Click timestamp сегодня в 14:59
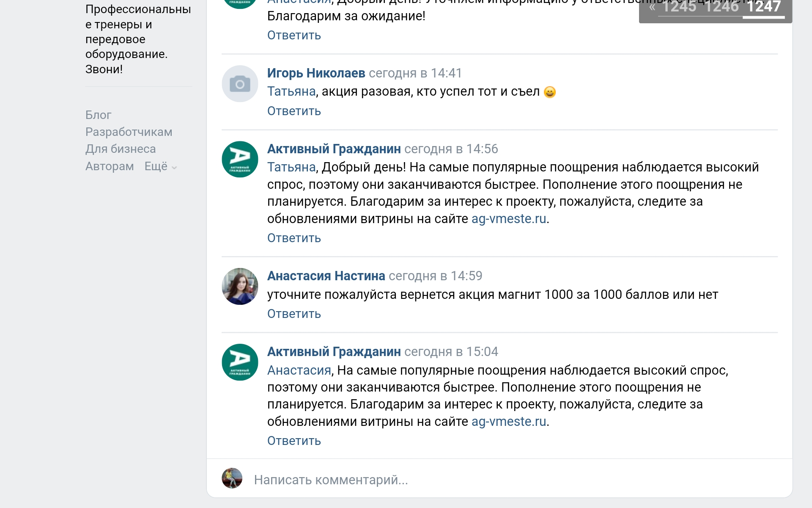The image size is (812, 508). pos(436,276)
